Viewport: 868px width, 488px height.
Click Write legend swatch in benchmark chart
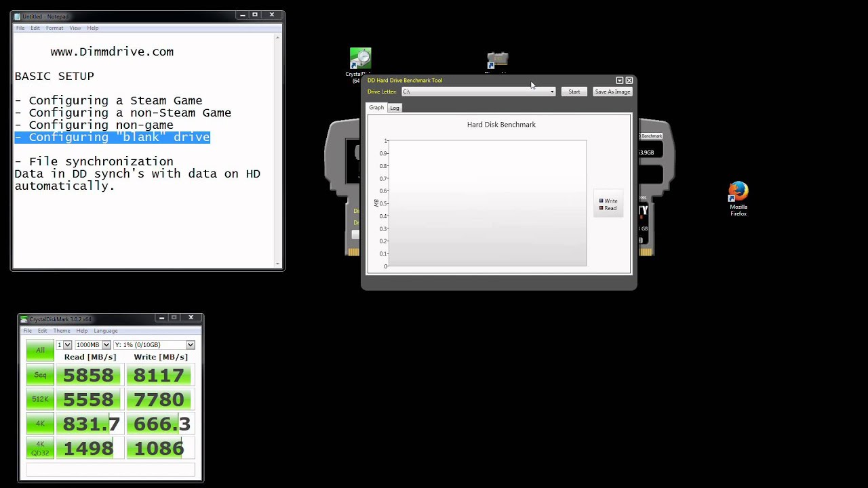coord(601,201)
